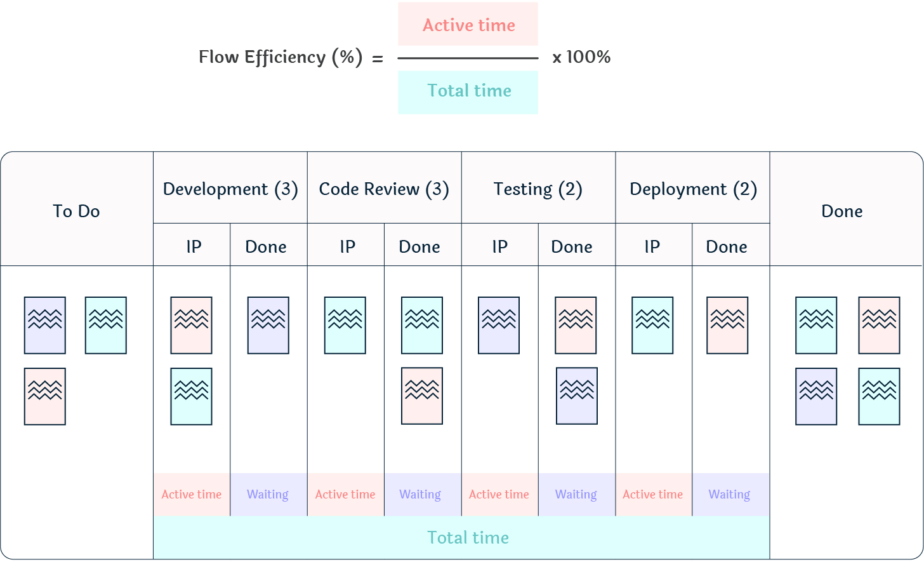Click the purple card in Development Done
This screenshot has width=924, height=562.
click(268, 325)
